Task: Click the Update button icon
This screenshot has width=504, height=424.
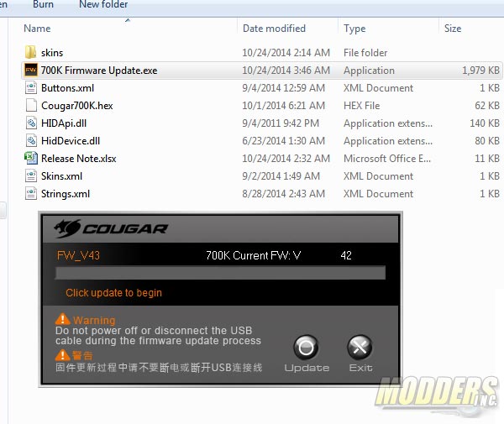Action: (307, 347)
